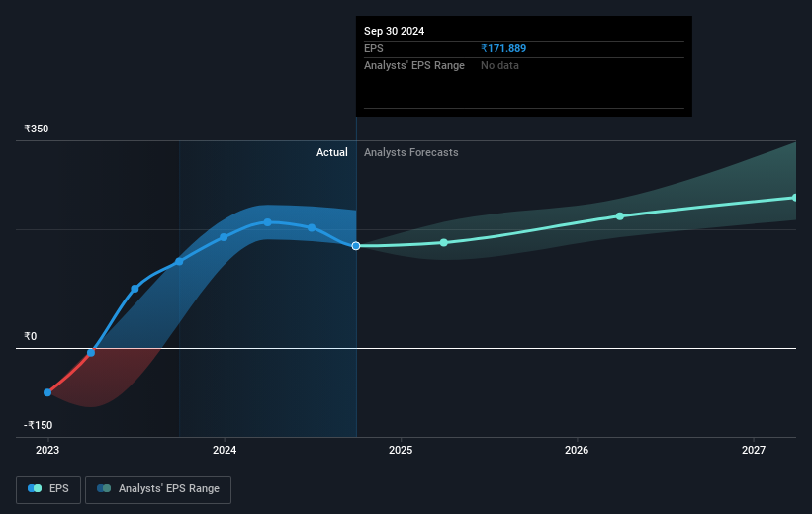Screen dimensions: 812x514
Task: Click the 2026 x-axis label
Action: (577, 450)
